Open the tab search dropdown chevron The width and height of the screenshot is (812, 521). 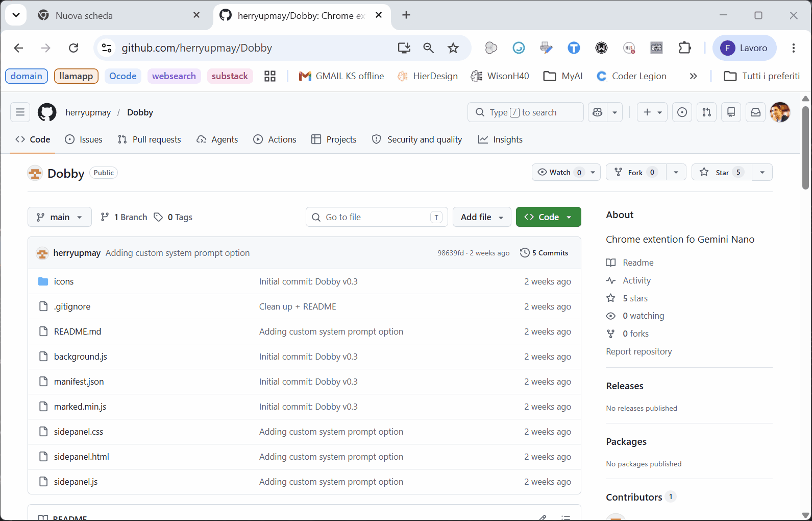(16, 15)
